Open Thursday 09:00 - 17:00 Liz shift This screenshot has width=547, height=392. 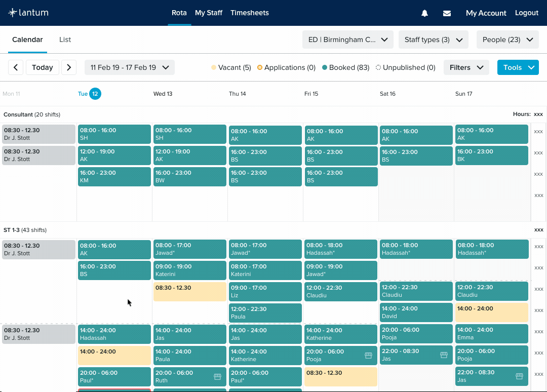[265, 292]
